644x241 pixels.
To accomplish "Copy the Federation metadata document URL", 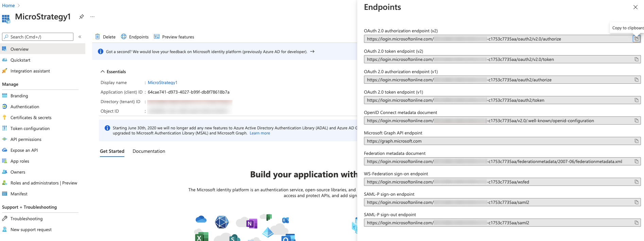I will point(636,162).
